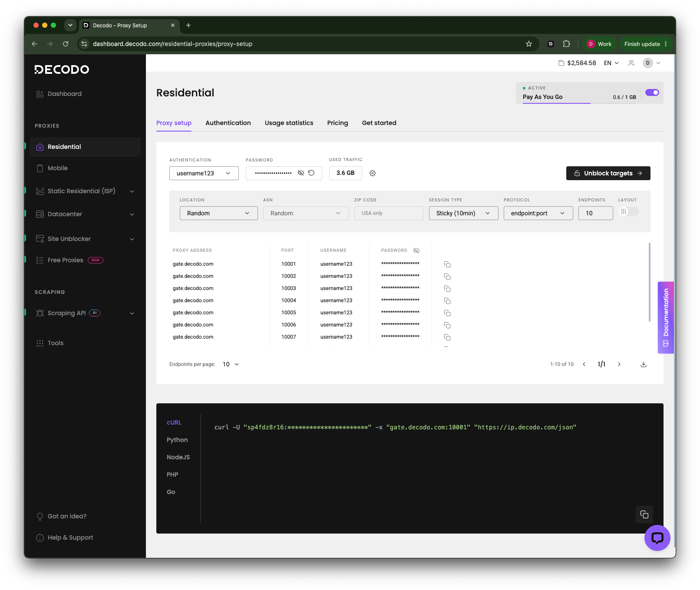Open the live chat bubble
The image size is (700, 590).
click(x=657, y=538)
